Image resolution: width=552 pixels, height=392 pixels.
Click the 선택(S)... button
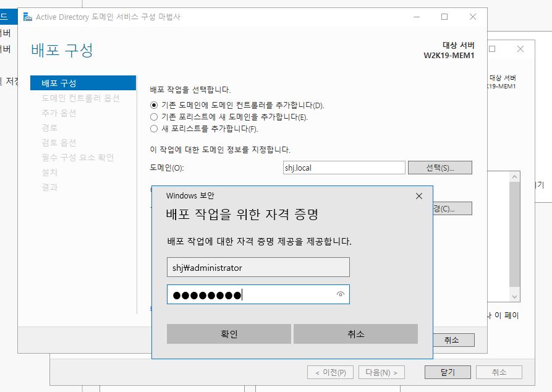(439, 168)
